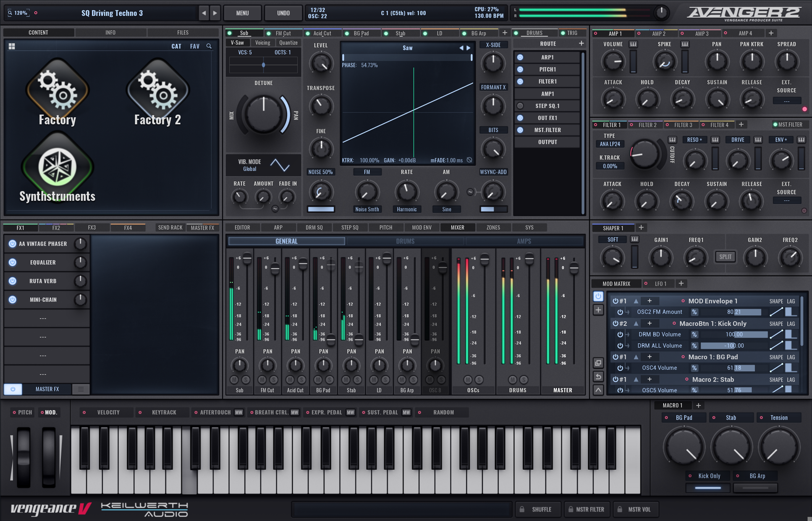Toggle Equalizer effect power
Screen dimensions: 812x521
tap(12, 263)
